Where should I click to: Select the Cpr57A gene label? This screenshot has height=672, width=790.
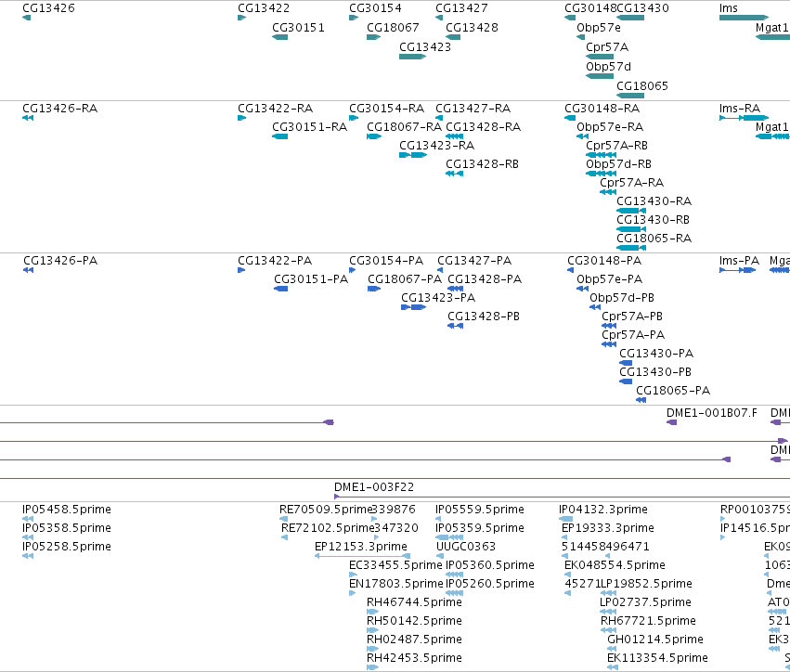607,47
